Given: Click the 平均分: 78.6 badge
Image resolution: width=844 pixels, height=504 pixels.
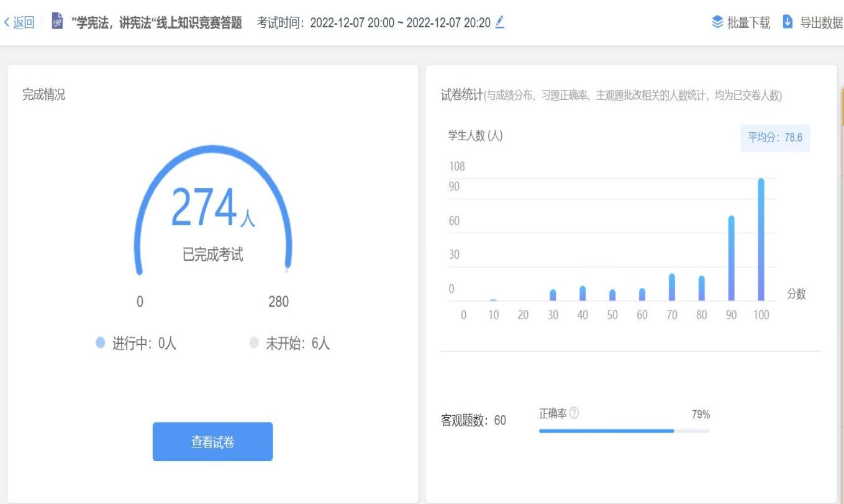Looking at the screenshot, I should pos(775,138).
